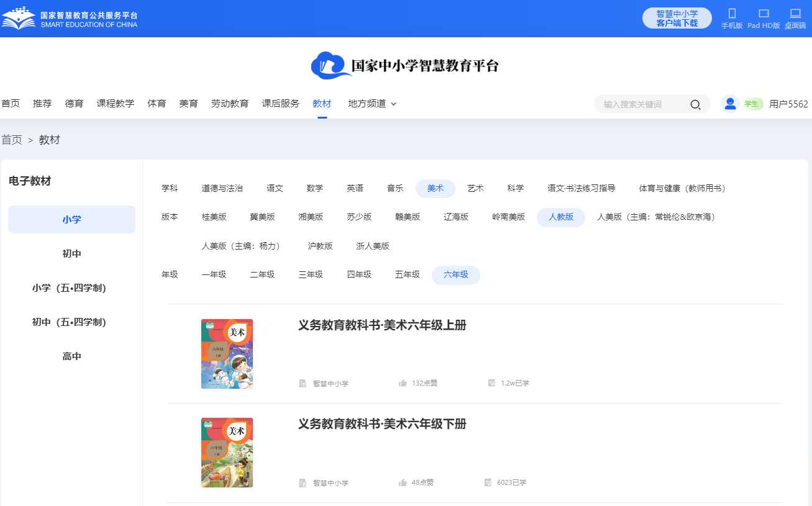Select the 教材 navigation tab
This screenshot has height=506, width=812.
(322, 104)
